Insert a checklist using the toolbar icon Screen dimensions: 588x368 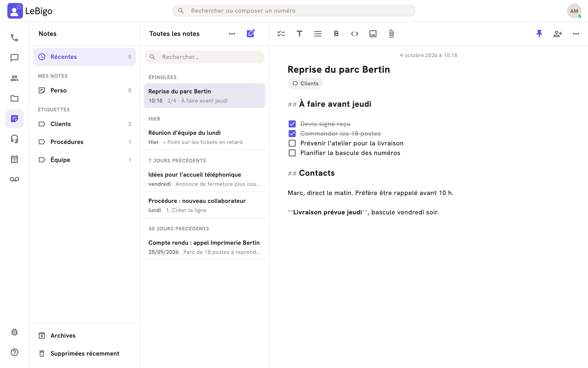(x=281, y=34)
